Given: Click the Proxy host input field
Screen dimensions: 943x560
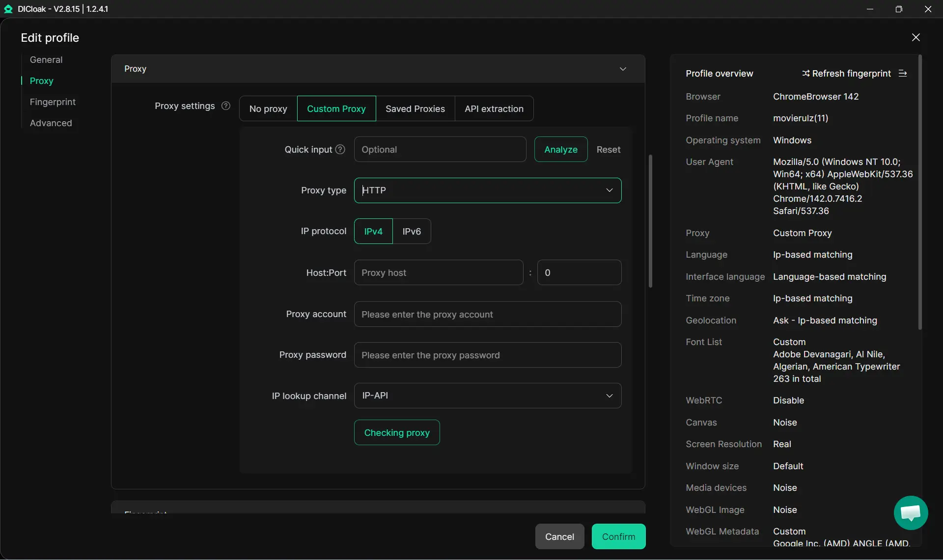Looking at the screenshot, I should tap(438, 272).
